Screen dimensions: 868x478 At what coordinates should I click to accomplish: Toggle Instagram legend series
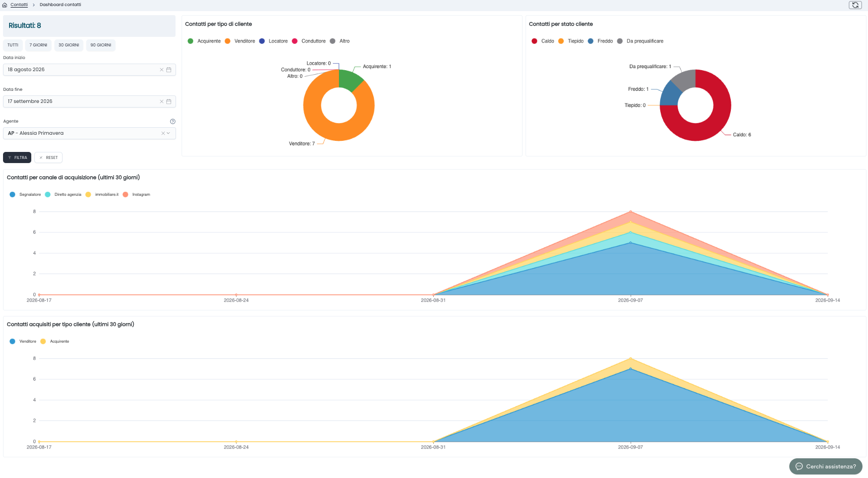point(136,195)
